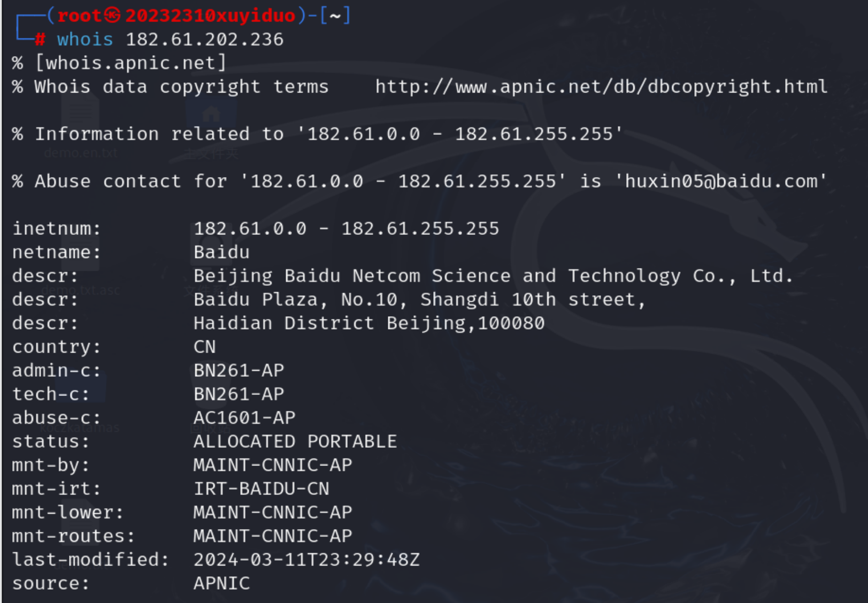Click the Haidian District Beijing description line
The height and width of the screenshot is (603, 868).
(x=369, y=323)
